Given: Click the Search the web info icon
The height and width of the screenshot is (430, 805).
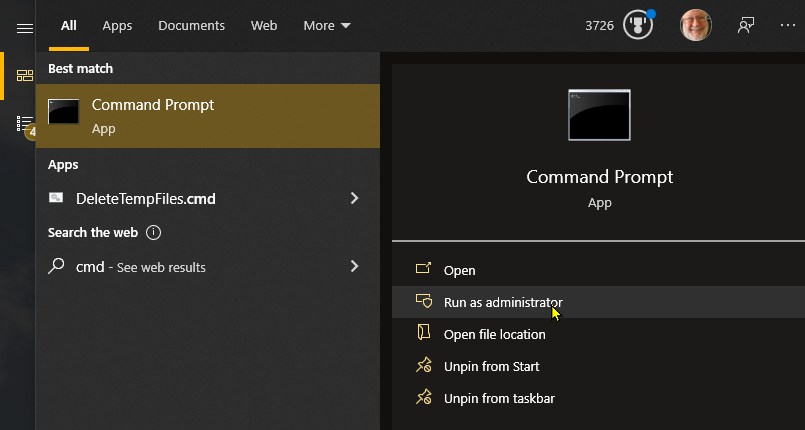Looking at the screenshot, I should (153, 232).
